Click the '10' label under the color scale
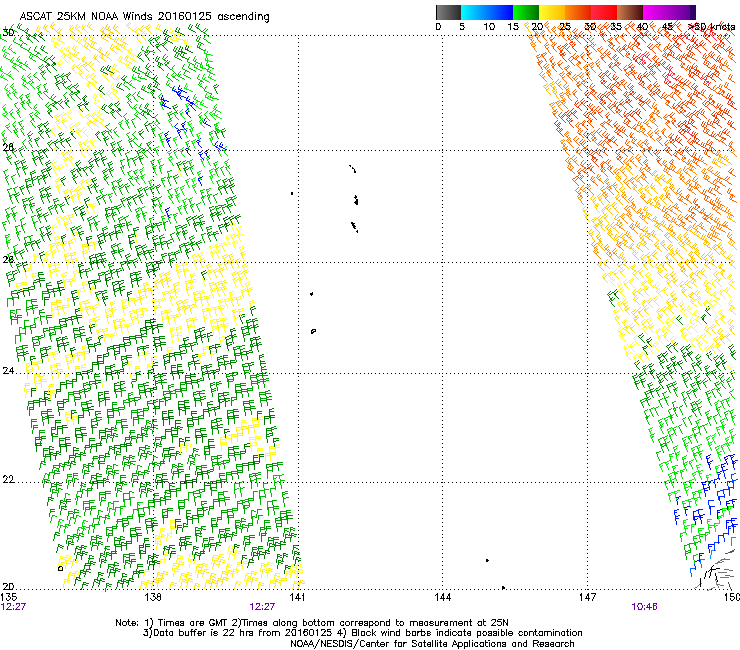The height and width of the screenshot is (650, 740). tap(489, 26)
